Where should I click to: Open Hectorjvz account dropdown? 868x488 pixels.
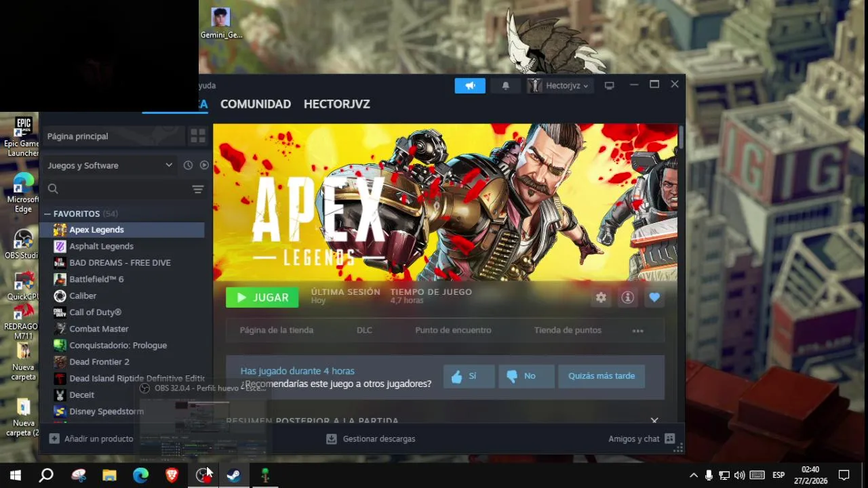coord(559,85)
